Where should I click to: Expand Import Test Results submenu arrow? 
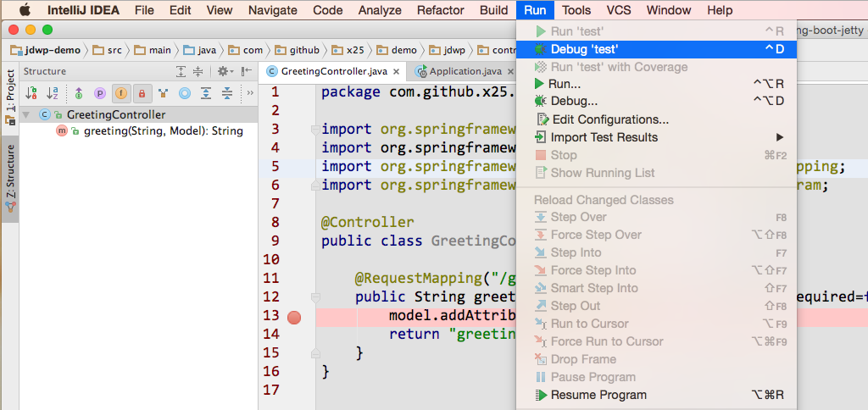(780, 137)
